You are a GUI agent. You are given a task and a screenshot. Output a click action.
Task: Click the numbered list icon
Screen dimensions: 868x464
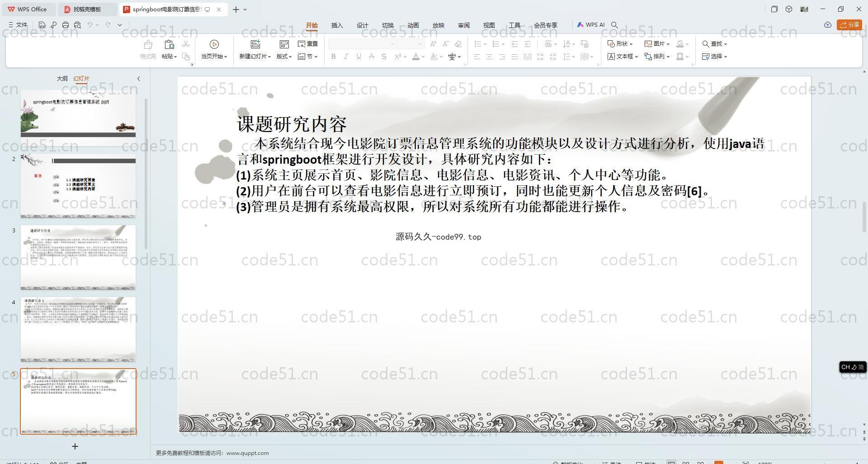(x=496, y=44)
